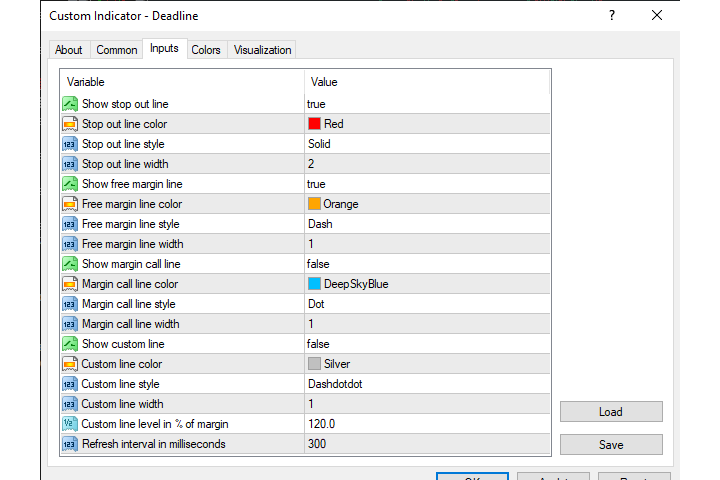This screenshot has height=480, width=720.
Task: Toggle Show stop out line true value
Action: point(427,104)
